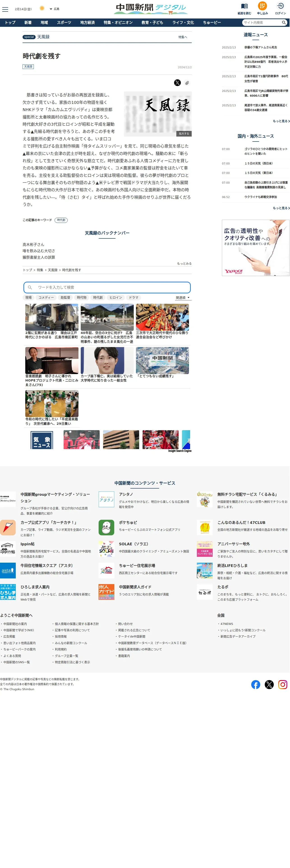This screenshot has width=290, height=868.
Task: Click the 47CLUB logo icon
Action: click(205, 528)
